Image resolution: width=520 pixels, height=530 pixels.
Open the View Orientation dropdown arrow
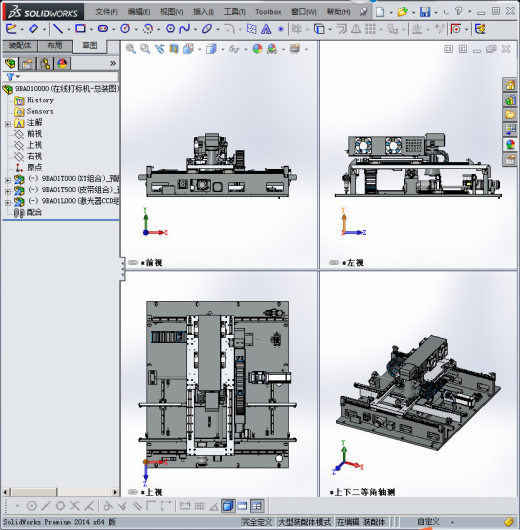point(199,50)
